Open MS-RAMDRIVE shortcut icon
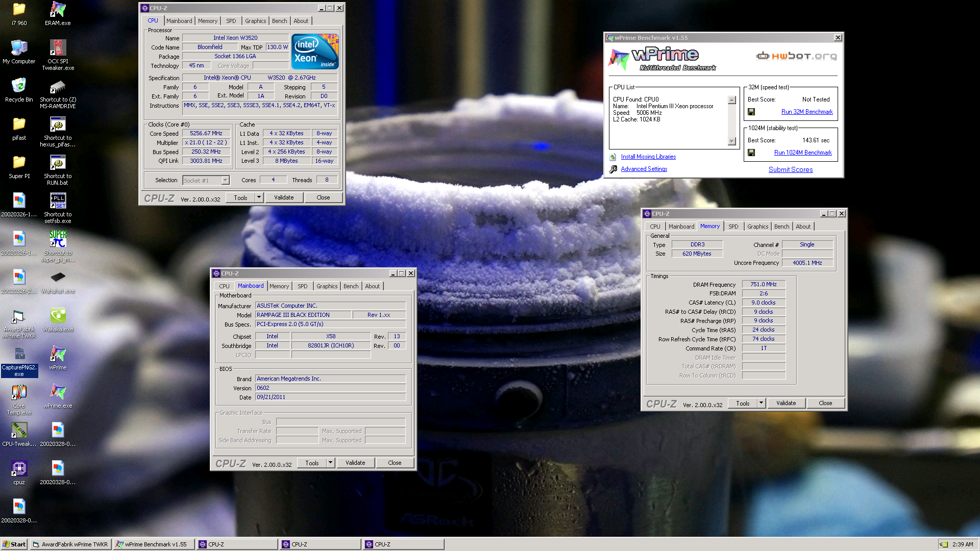The image size is (980, 551). [58, 87]
